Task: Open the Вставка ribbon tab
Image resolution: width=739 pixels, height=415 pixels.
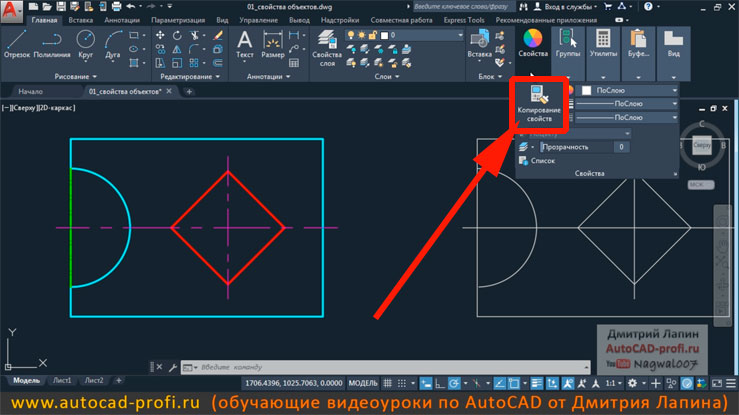Action: (81, 20)
